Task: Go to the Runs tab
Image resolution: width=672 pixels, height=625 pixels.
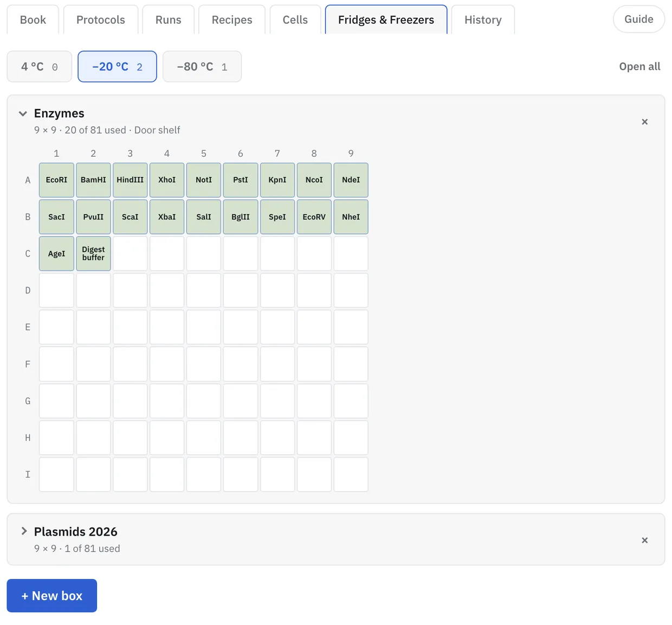Action: click(169, 20)
